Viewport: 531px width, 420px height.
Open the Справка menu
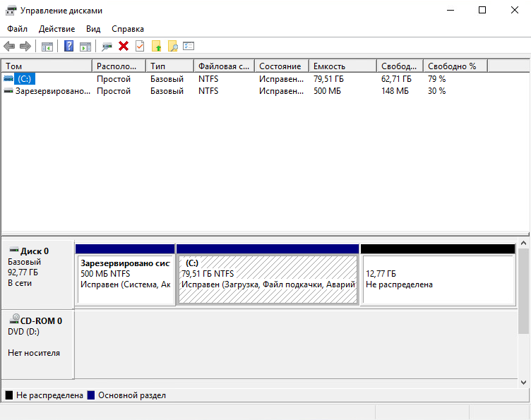tap(128, 29)
